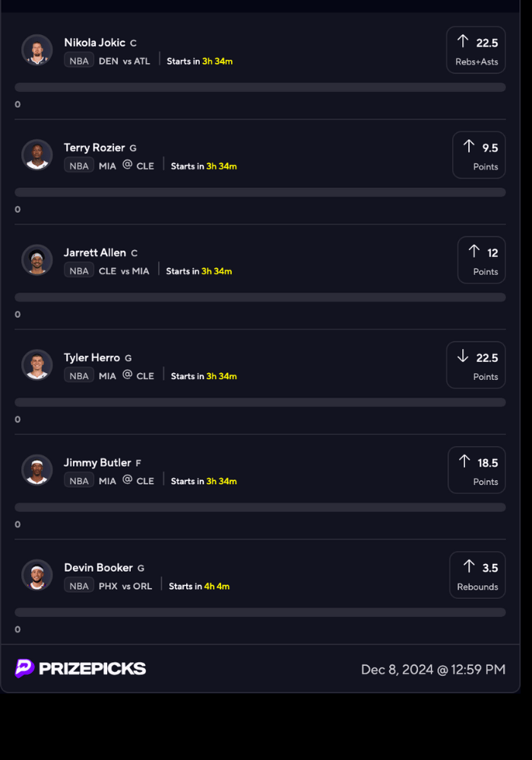532x760 pixels.
Task: Click Jarrett Allen's player avatar
Action: (x=37, y=260)
